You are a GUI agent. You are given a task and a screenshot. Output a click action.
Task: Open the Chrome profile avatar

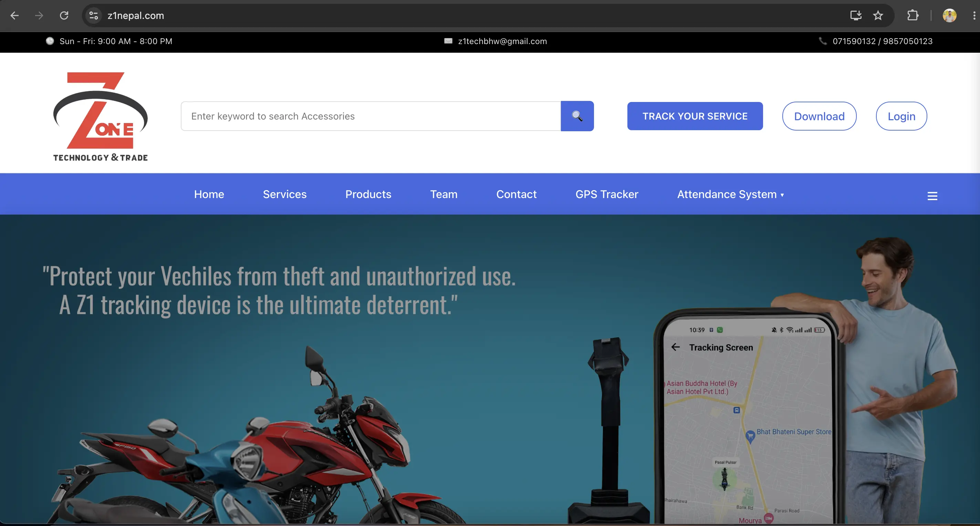[x=949, y=16]
